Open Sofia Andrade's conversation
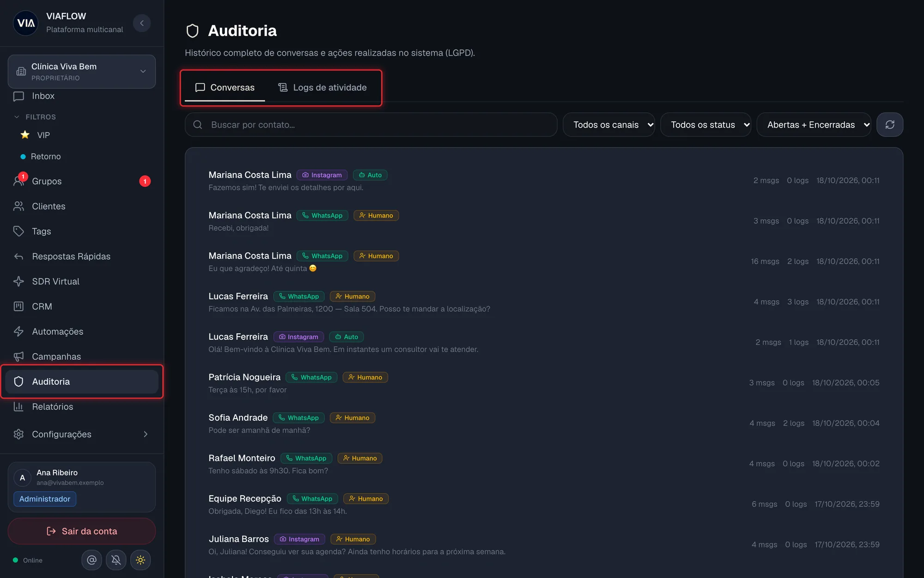Screen dimensions: 924x578 click(544, 424)
